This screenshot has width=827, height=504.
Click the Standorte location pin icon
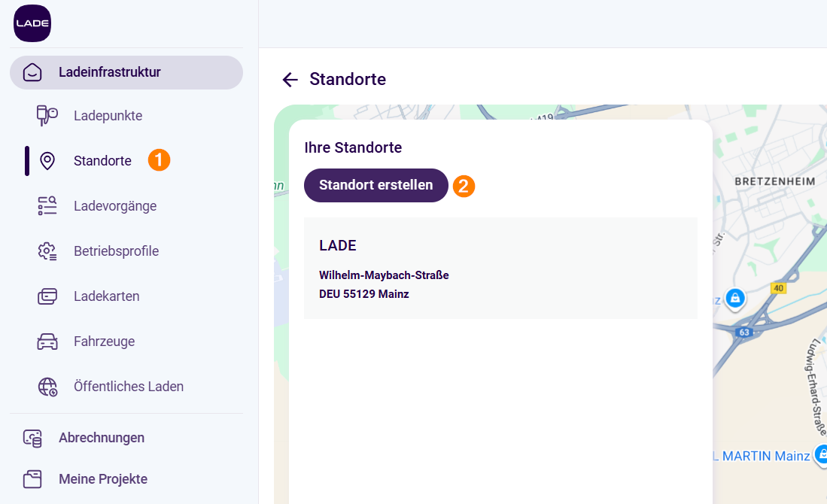[47, 161]
